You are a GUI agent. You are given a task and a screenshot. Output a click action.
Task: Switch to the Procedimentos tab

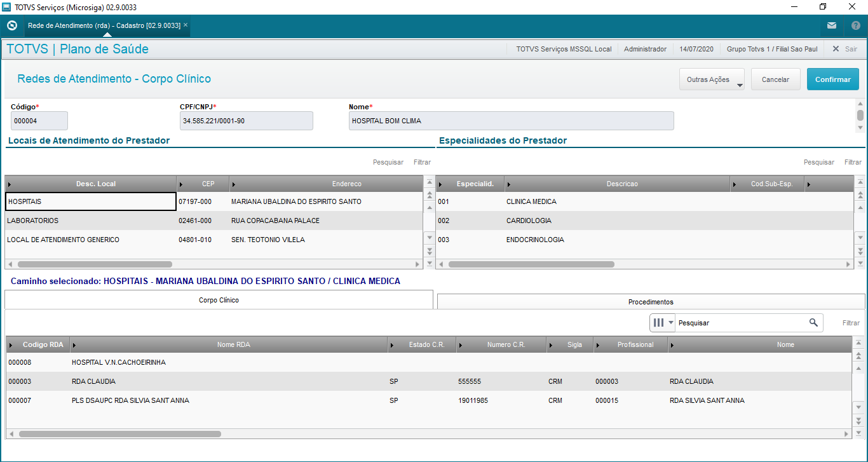click(x=651, y=302)
